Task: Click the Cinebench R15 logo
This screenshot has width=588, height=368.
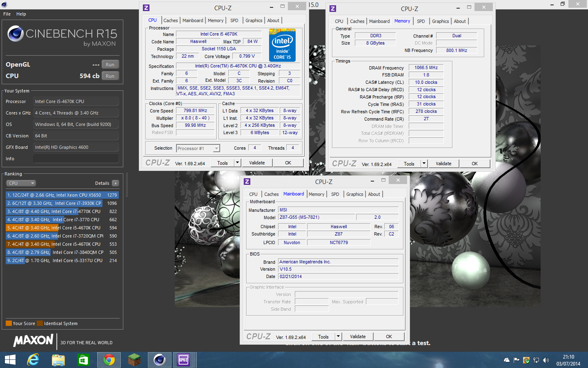Action: tap(62, 36)
